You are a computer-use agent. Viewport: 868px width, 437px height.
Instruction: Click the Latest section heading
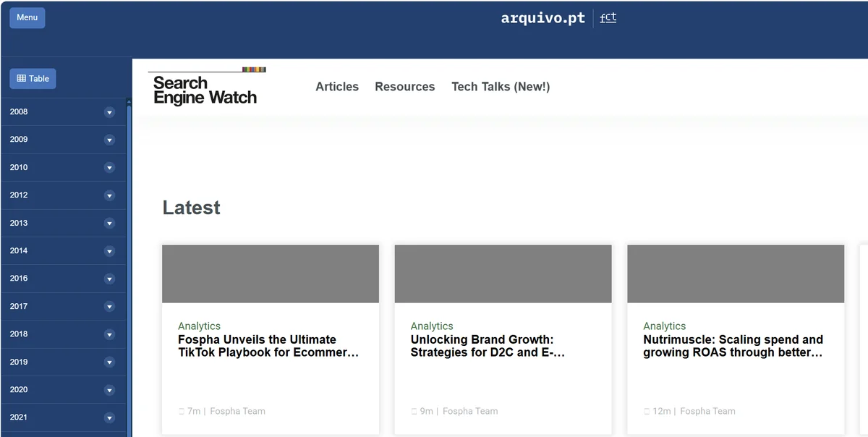pos(192,208)
